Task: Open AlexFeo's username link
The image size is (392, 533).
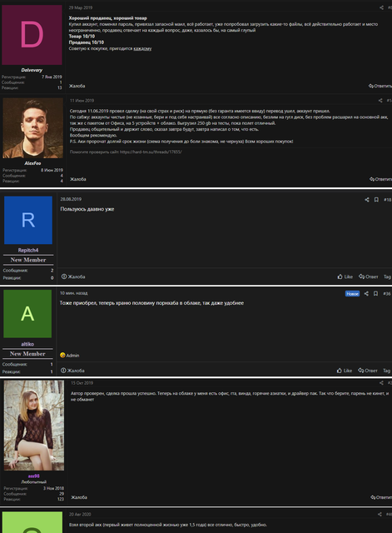Action: [32, 163]
